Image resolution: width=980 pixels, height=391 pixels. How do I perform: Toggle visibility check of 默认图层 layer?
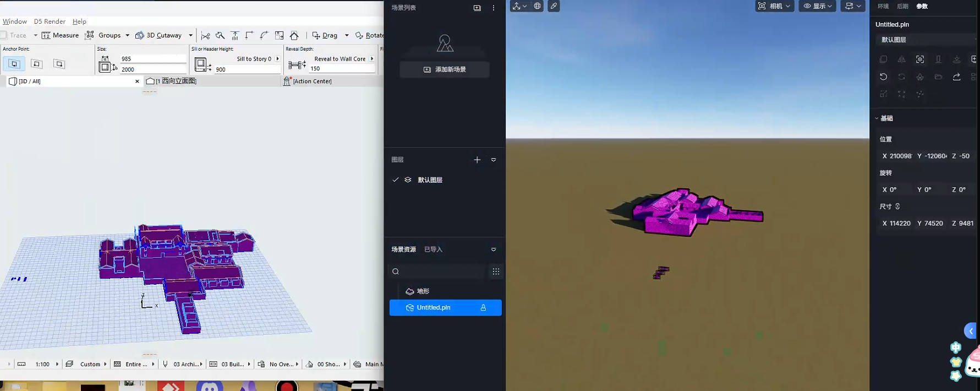click(x=395, y=180)
